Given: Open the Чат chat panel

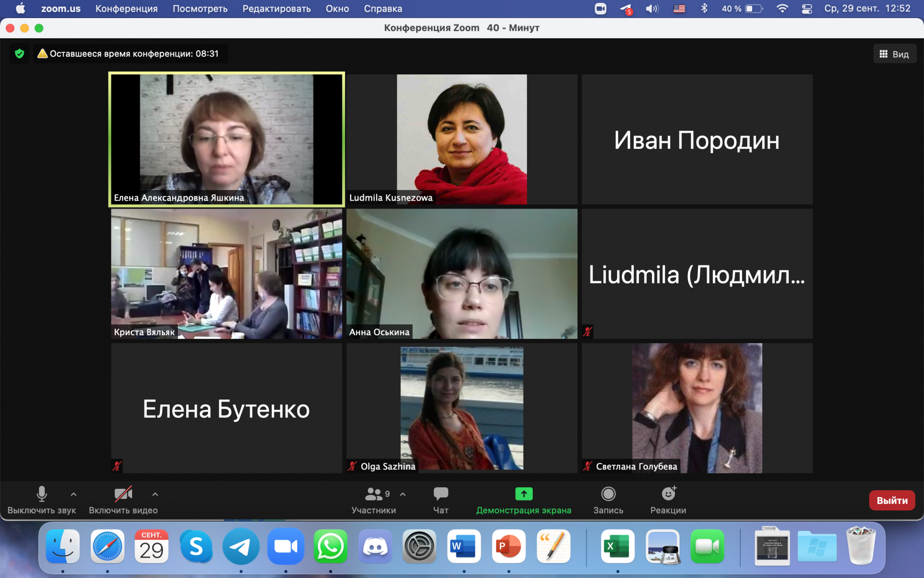Looking at the screenshot, I should coord(441,500).
